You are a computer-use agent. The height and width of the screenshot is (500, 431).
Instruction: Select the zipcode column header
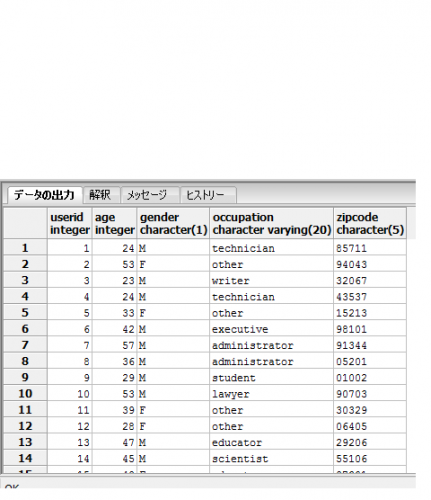(x=370, y=223)
